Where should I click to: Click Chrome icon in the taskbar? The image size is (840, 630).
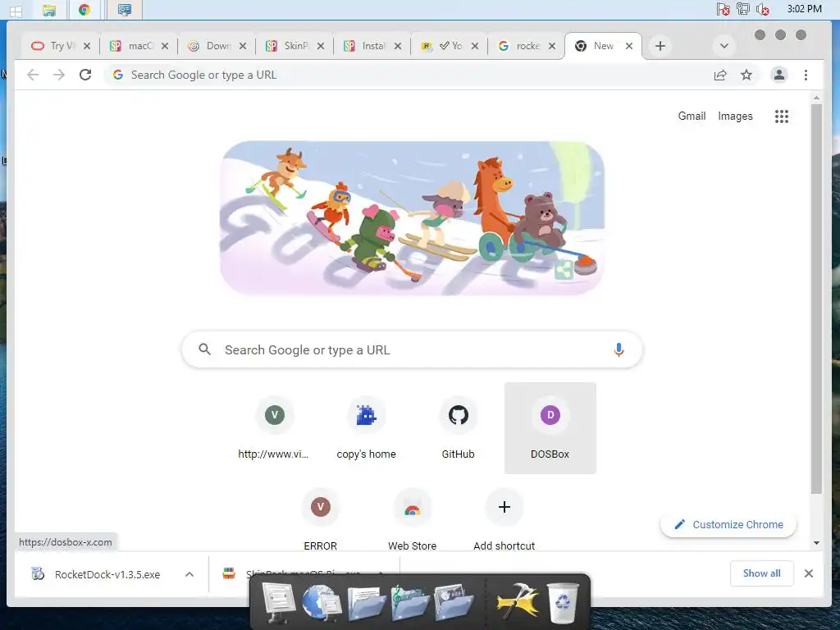pyautogui.click(x=84, y=10)
